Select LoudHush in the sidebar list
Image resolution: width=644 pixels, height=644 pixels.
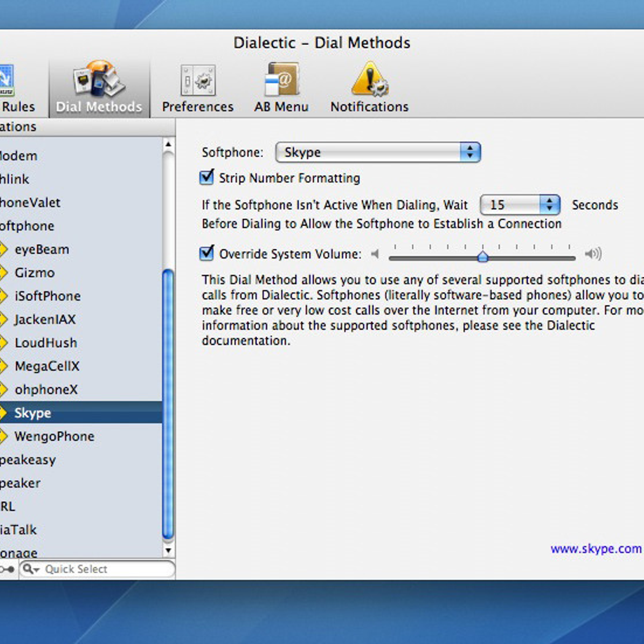tap(46, 343)
